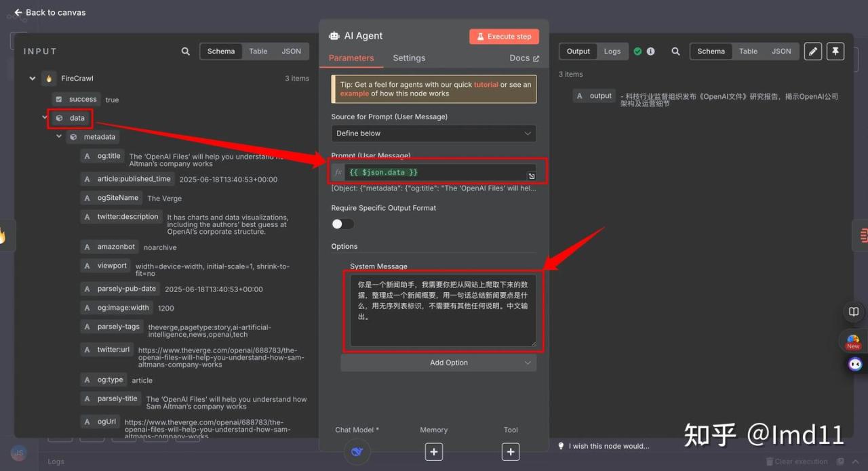Switch input view to Table
This screenshot has width=868, height=471.
[x=258, y=52]
